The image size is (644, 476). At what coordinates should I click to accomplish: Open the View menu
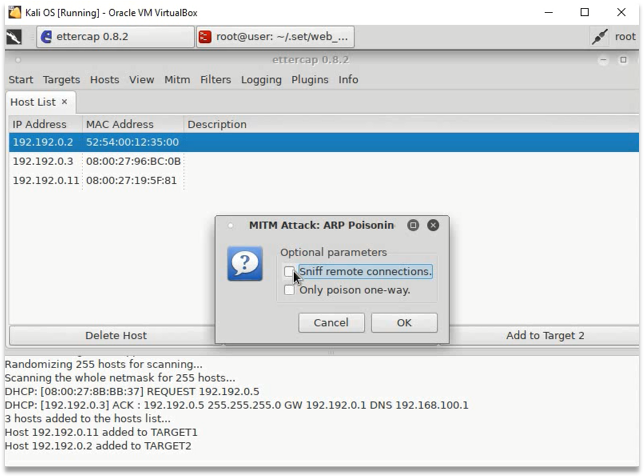click(142, 79)
